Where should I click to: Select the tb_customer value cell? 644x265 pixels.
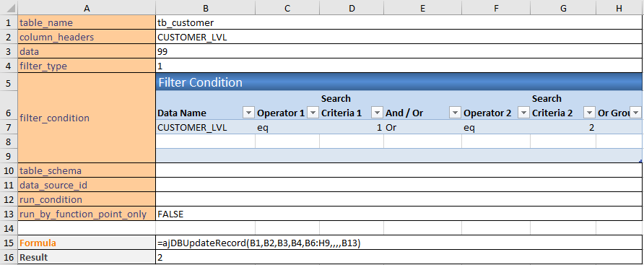(399, 22)
